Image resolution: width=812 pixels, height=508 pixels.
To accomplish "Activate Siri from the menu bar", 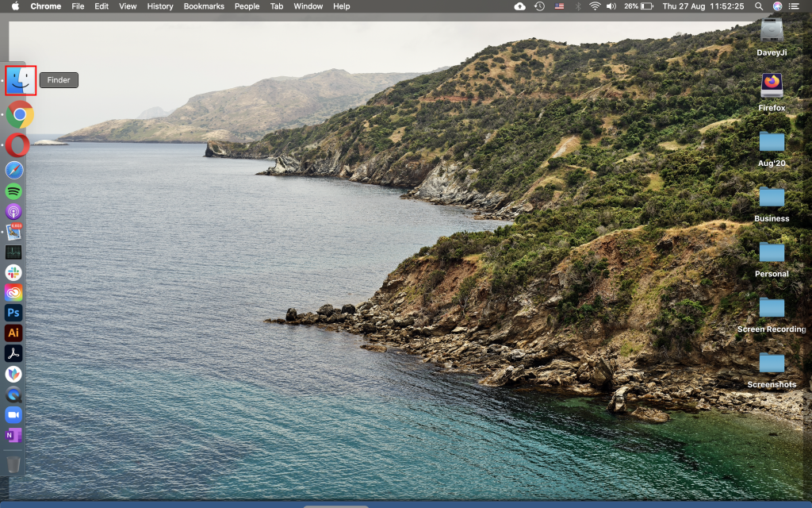I will (x=777, y=6).
